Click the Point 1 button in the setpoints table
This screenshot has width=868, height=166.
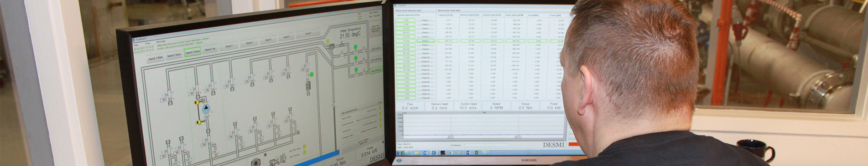(x=425, y=20)
